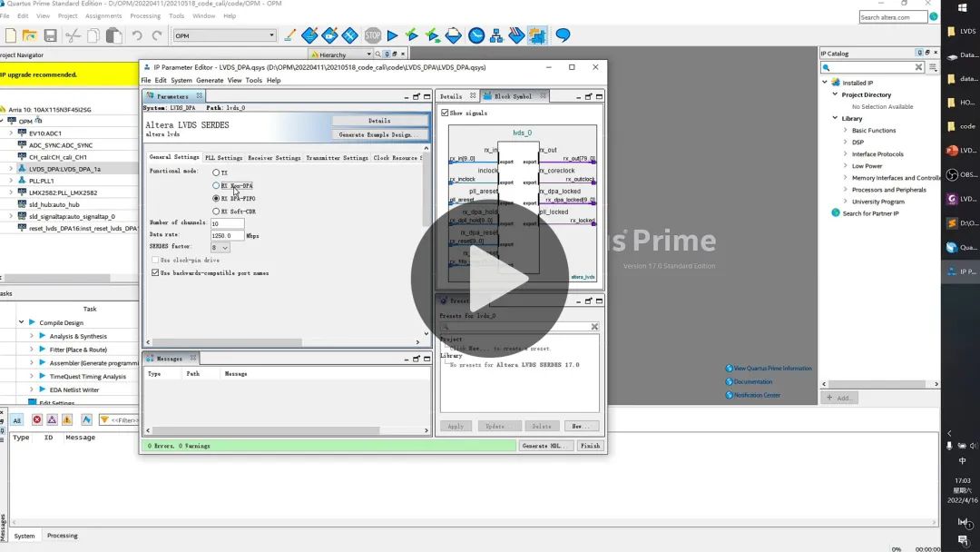Image resolution: width=980 pixels, height=552 pixels.
Task: Click the large video play overlay button
Action: tap(490, 279)
